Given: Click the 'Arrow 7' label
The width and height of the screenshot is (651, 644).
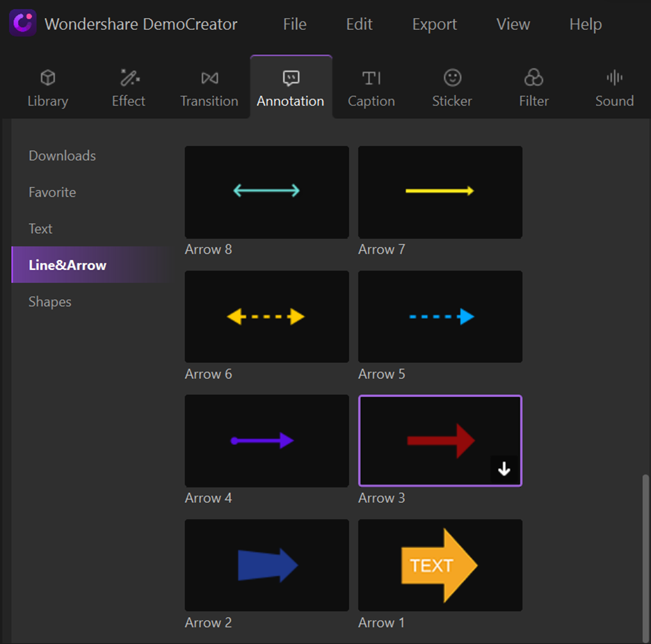Looking at the screenshot, I should [382, 249].
